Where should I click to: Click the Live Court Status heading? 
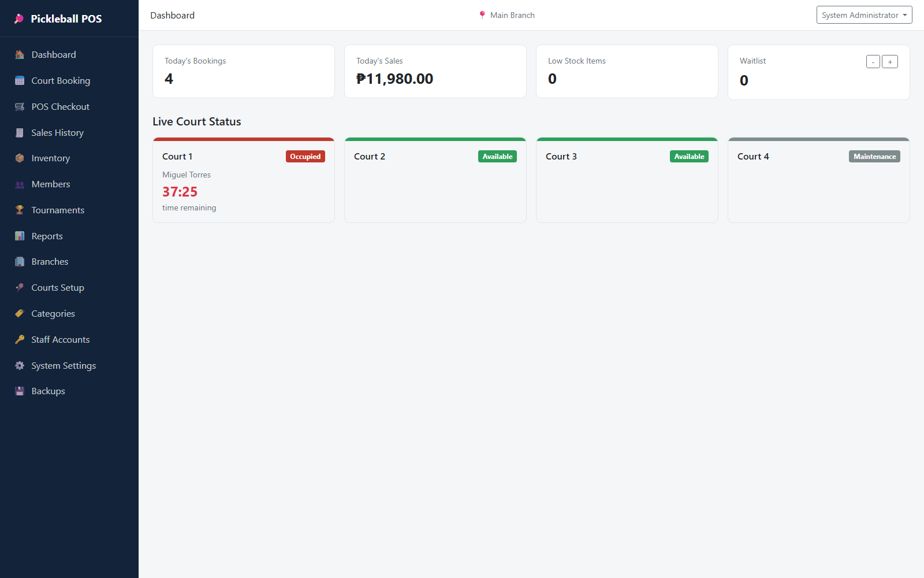point(197,121)
